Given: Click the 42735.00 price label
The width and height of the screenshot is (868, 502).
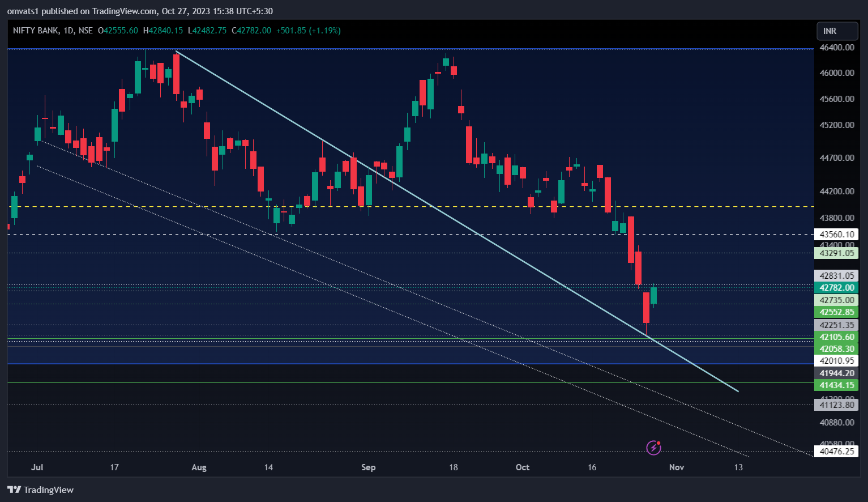Looking at the screenshot, I should tap(836, 300).
